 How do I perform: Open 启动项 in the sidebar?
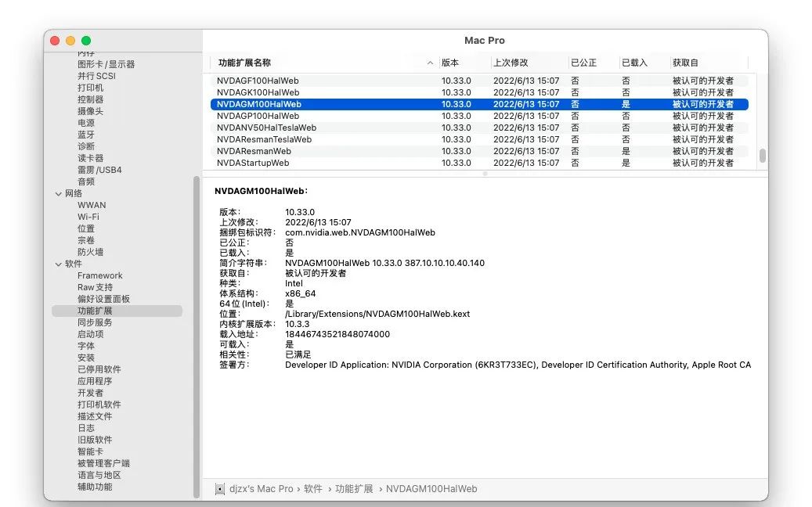click(x=90, y=334)
